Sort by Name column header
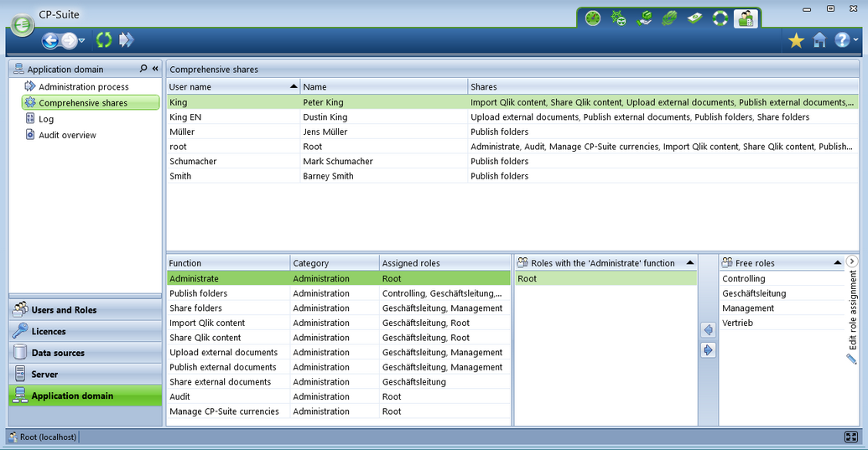This screenshot has height=450, width=868. (x=383, y=87)
